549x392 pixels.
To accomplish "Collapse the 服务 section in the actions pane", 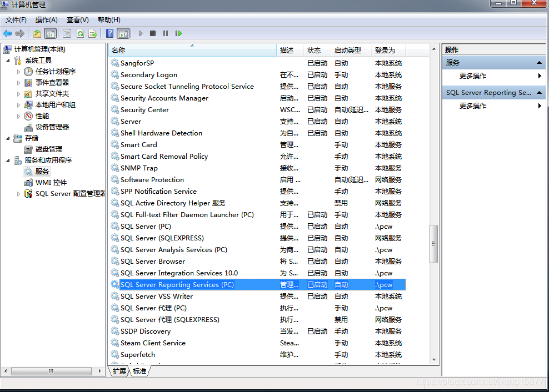I will [x=539, y=63].
